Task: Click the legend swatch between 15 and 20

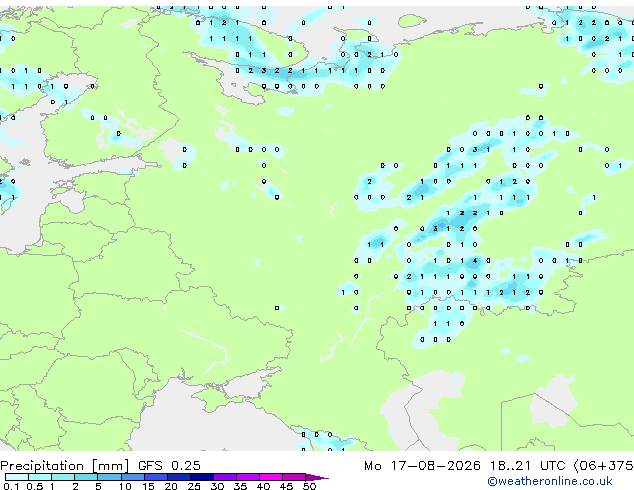Action: pos(156,477)
